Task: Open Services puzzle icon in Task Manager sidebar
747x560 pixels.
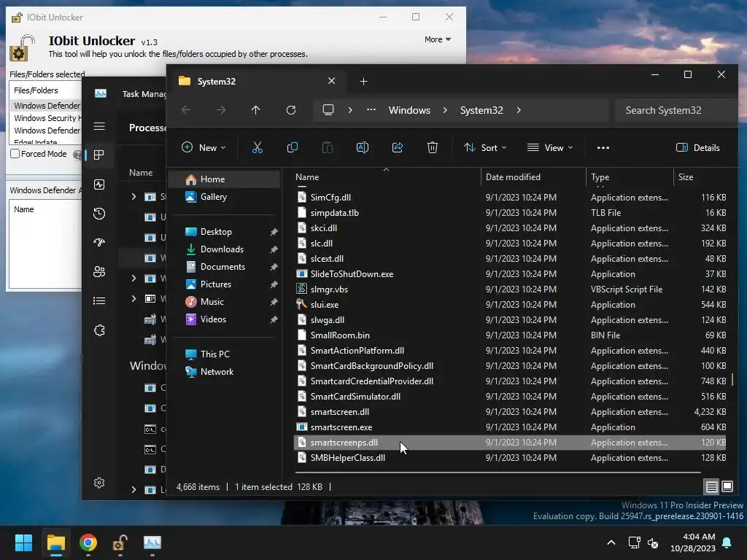Action: (99, 330)
